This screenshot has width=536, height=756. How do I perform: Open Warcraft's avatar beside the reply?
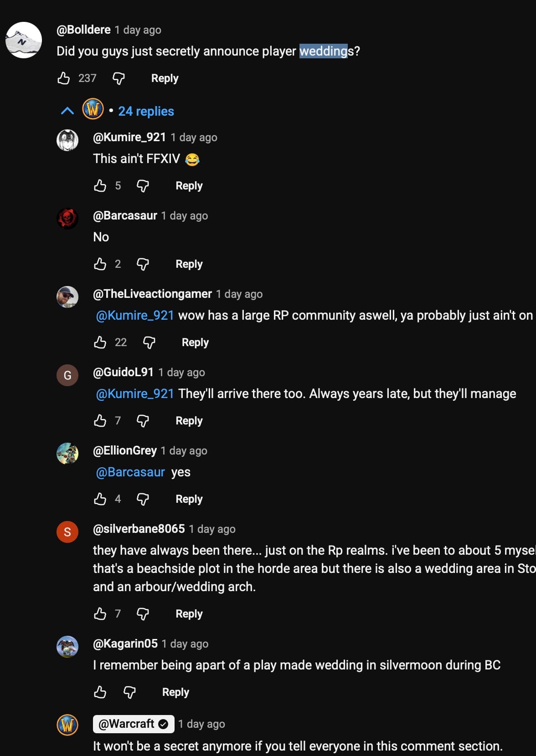click(x=67, y=725)
